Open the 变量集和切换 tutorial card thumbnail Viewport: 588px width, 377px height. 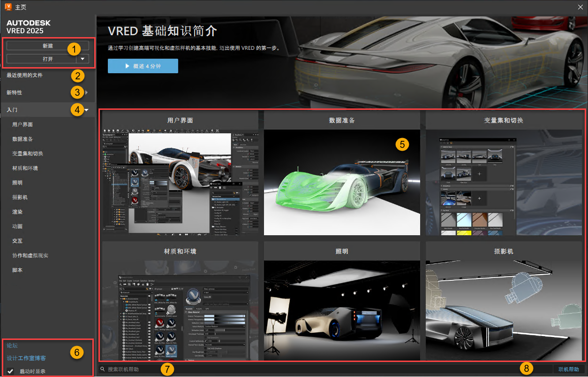[x=504, y=182]
